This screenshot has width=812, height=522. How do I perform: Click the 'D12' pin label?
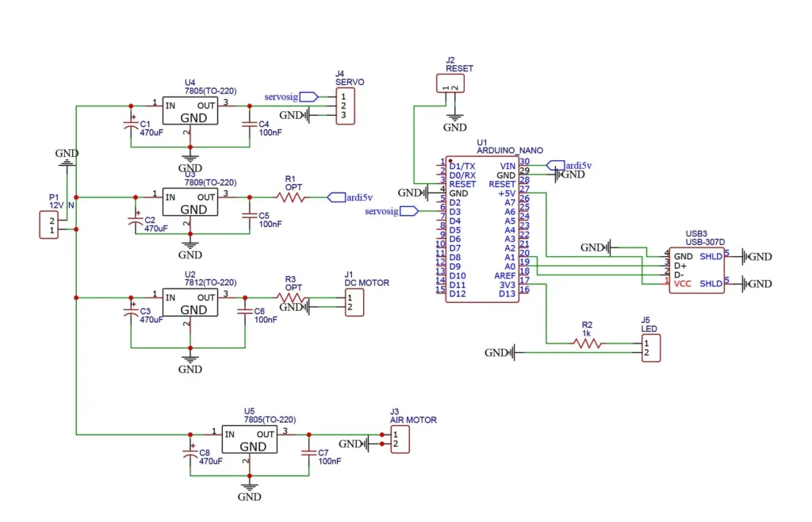[x=458, y=294]
